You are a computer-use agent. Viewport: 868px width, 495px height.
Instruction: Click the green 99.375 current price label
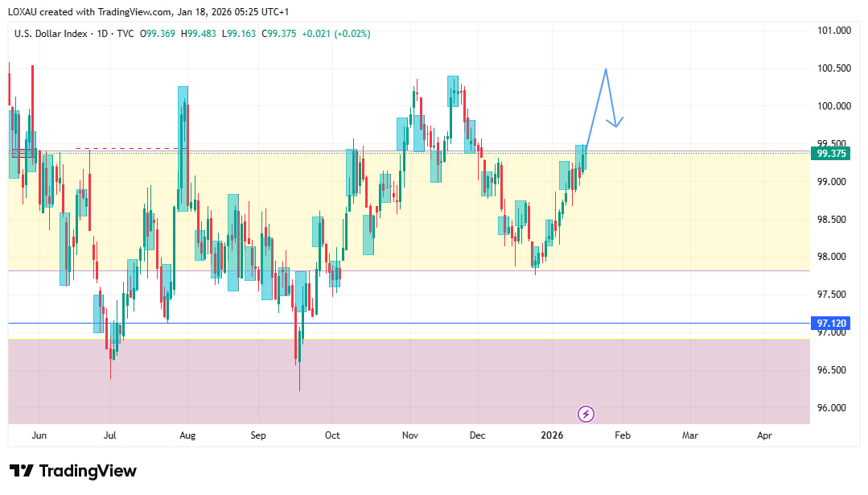click(x=832, y=154)
